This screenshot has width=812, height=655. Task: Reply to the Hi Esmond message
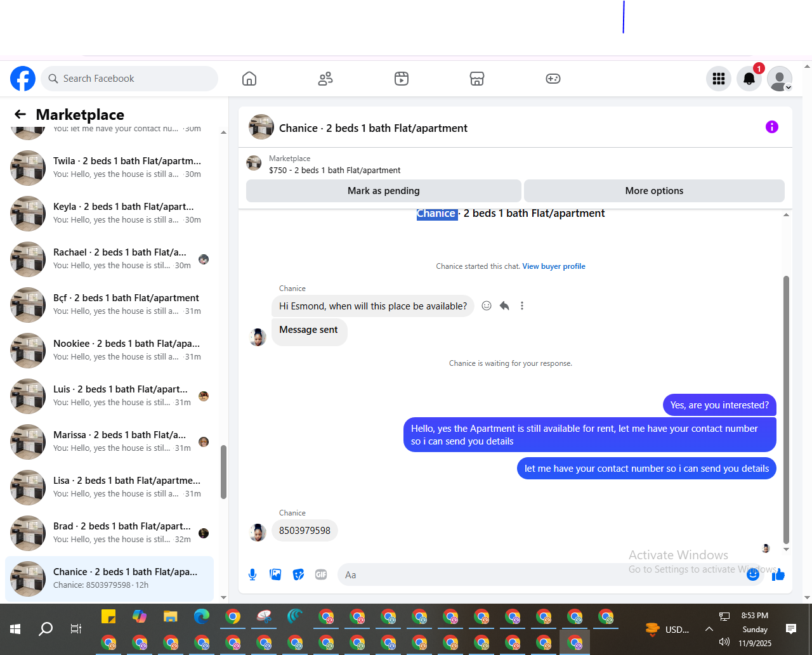(x=504, y=306)
